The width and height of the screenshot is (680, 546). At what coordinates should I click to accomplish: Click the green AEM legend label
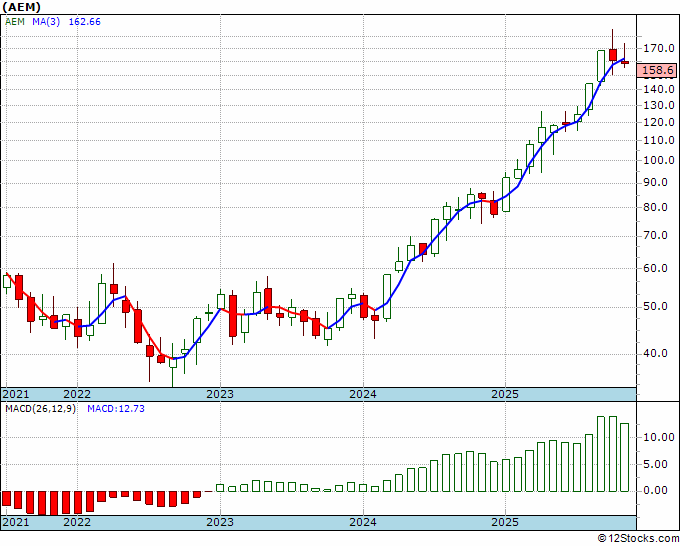15,21
